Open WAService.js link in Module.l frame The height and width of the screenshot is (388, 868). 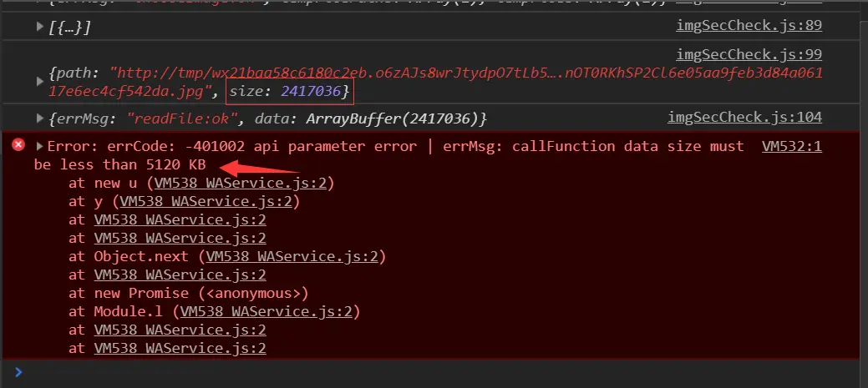[266, 312]
